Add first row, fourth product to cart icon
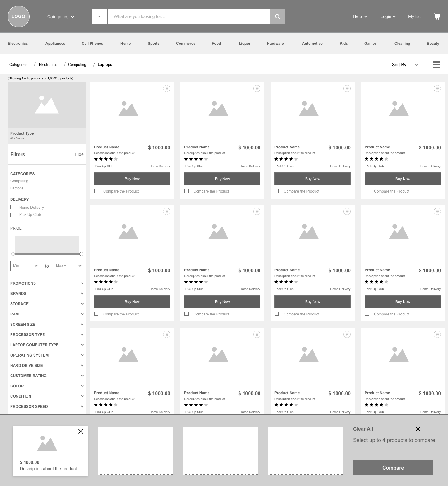The image size is (448, 486). [437, 89]
